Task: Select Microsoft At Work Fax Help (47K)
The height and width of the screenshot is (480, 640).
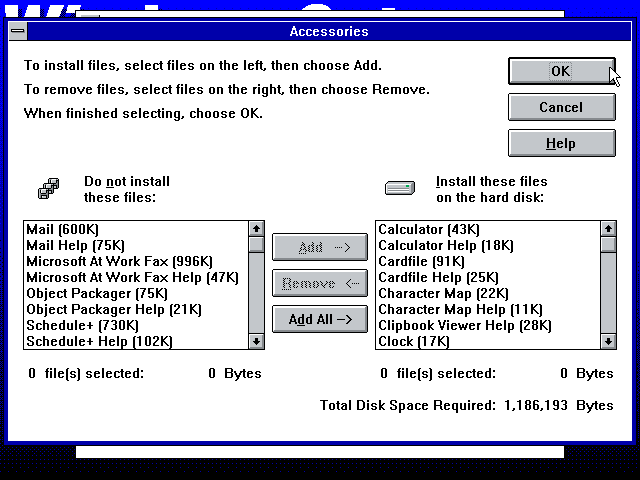Action: (136, 277)
